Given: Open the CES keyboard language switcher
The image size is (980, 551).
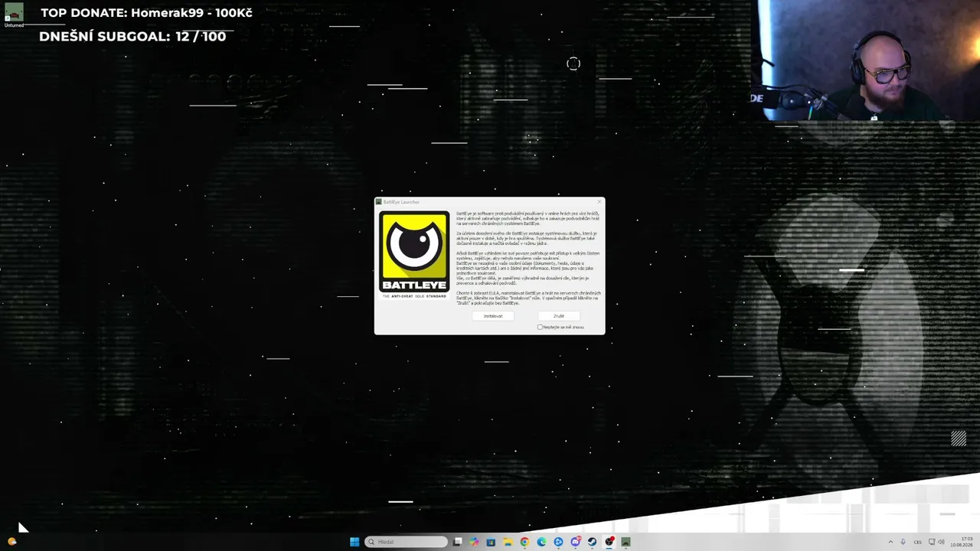Looking at the screenshot, I should [917, 542].
